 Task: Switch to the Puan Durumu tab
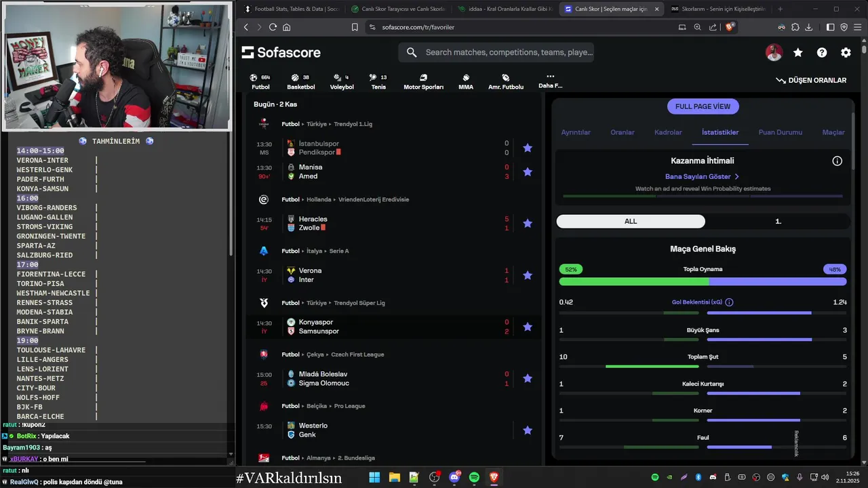pyautogui.click(x=780, y=132)
